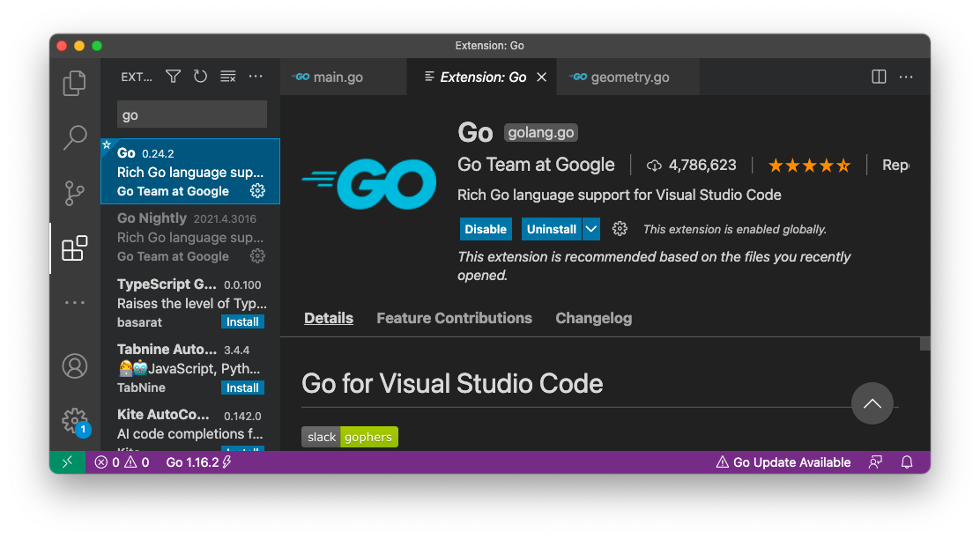Open the Explorer view in activity bar
980x539 pixels.
74,83
